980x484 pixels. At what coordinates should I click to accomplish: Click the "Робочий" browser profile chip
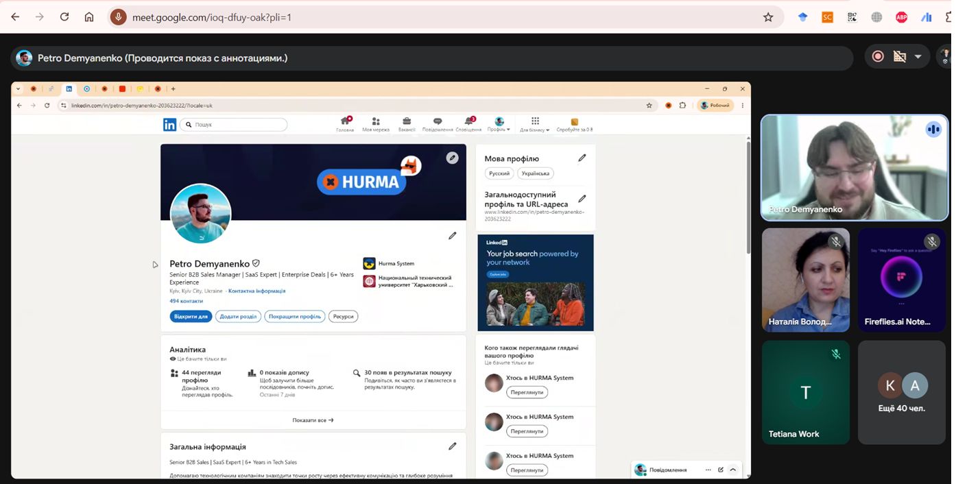[x=715, y=106]
